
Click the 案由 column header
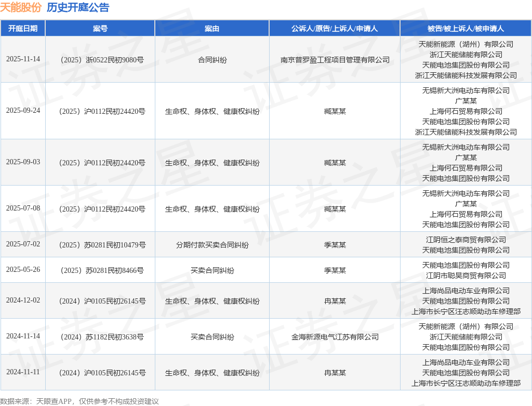pos(212,29)
